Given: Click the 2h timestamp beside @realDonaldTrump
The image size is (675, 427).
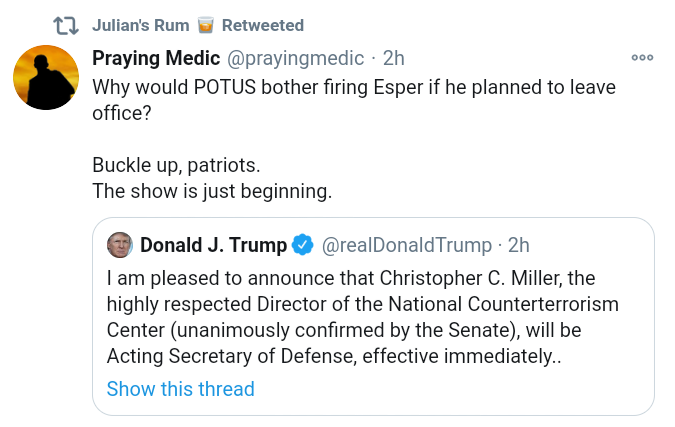Looking at the screenshot, I should (518, 245).
